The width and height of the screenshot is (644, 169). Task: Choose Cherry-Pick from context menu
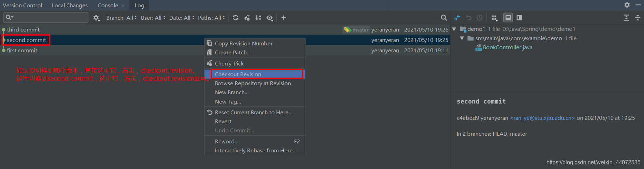click(255, 63)
